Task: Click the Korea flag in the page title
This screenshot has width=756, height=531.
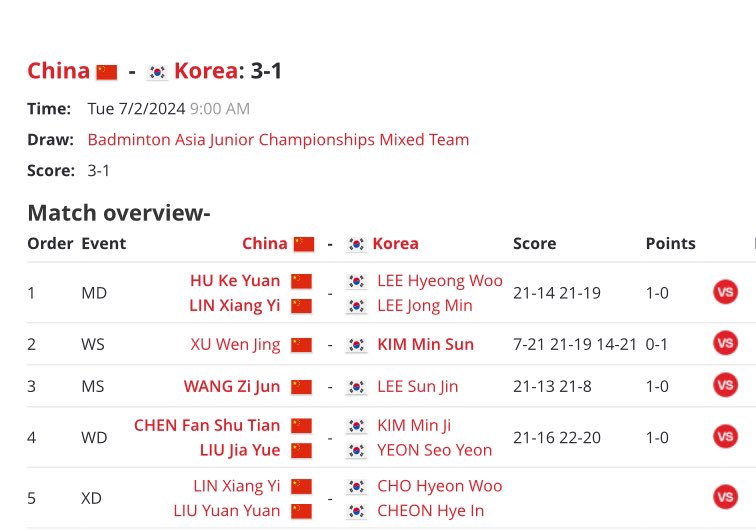Action: point(157,72)
